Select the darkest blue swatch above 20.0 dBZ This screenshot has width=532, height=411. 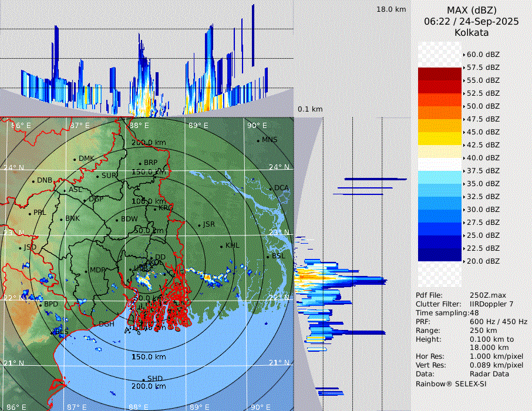(440, 254)
